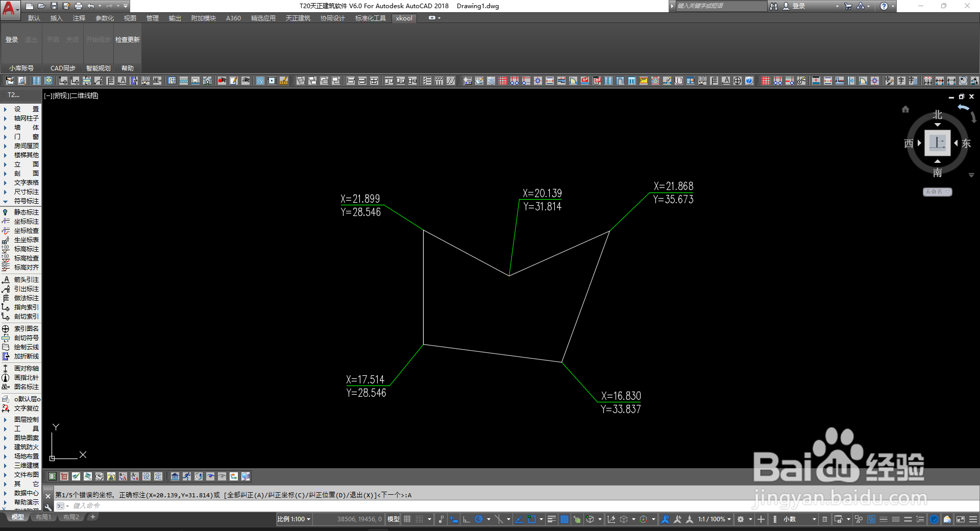Open the 天正建筑 ribbon tab
The image size is (980, 531).
(x=298, y=18)
